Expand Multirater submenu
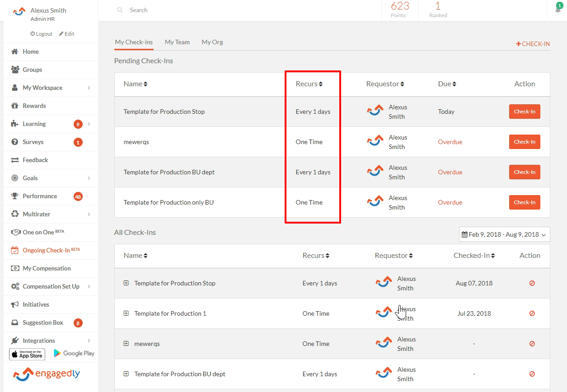 89,214
